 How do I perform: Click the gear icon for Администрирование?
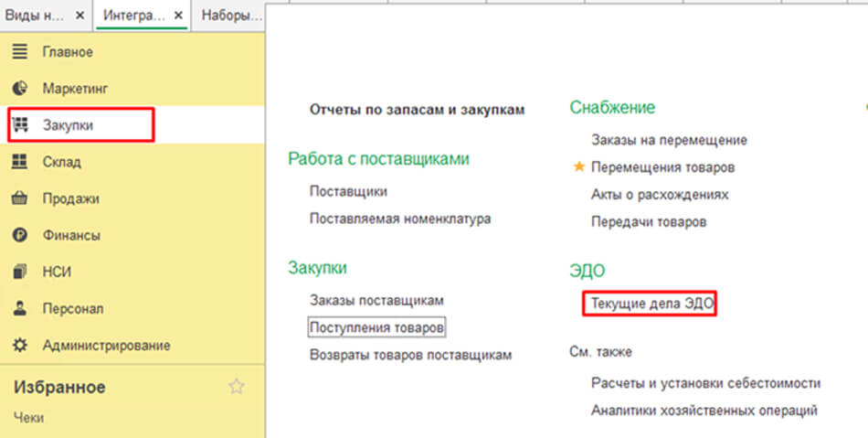point(19,346)
